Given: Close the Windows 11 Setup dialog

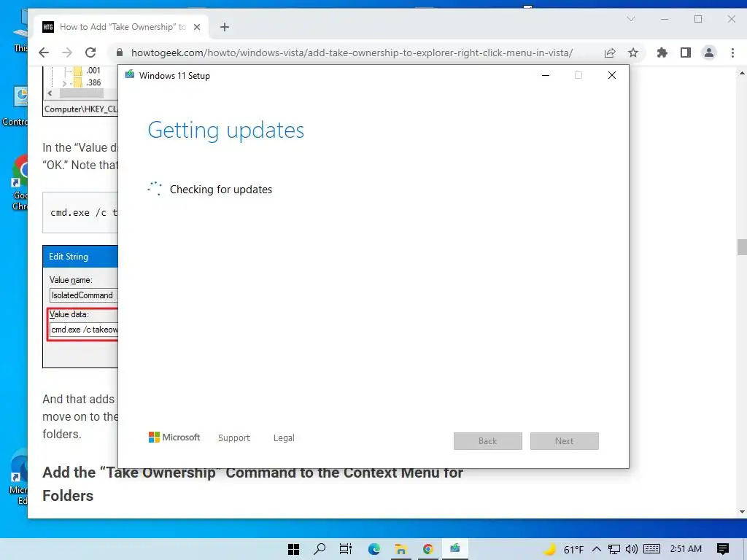Looking at the screenshot, I should pyautogui.click(x=612, y=75).
